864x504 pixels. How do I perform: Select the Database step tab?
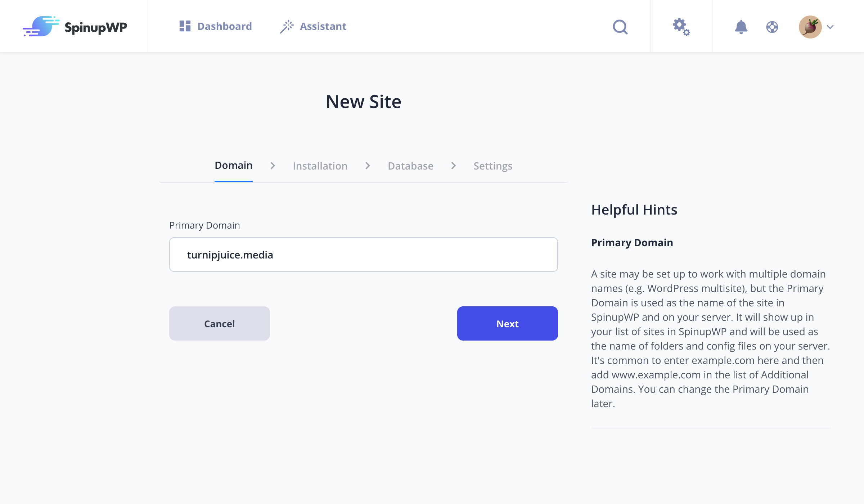[410, 166]
